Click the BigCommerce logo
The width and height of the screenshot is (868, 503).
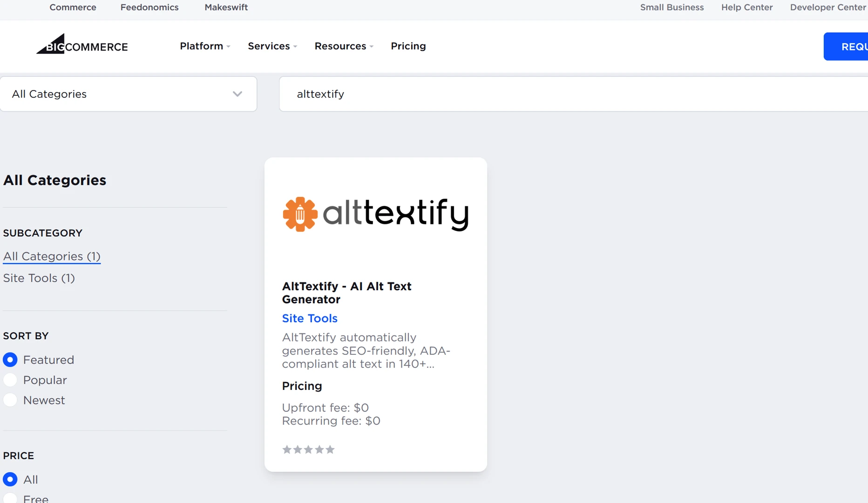82,44
